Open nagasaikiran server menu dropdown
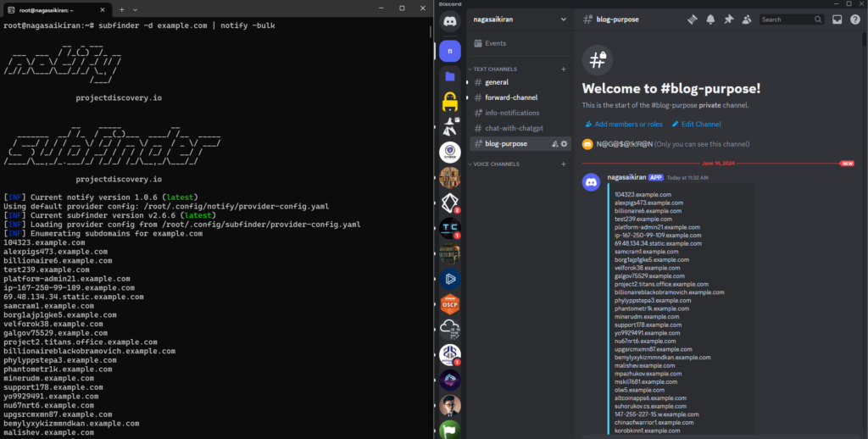Image resolution: width=868 pixels, height=439 pixels. coord(564,19)
